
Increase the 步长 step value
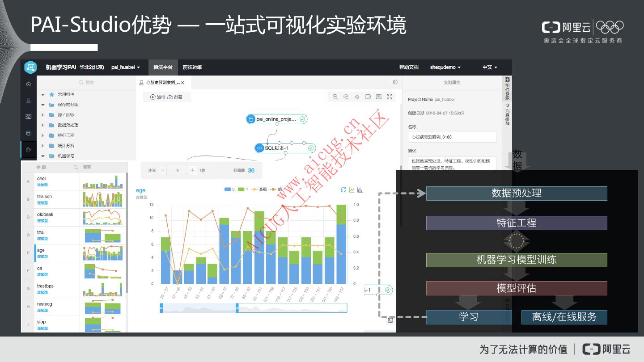click(193, 171)
